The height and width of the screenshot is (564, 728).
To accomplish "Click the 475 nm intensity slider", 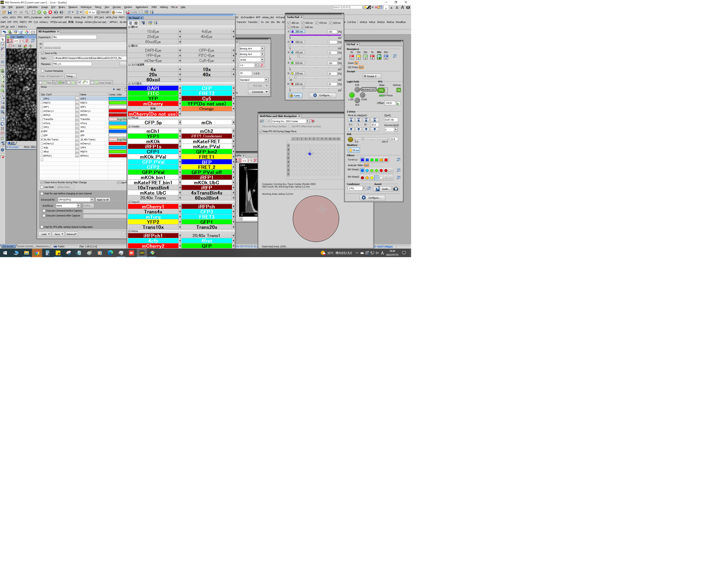I will click(315, 56).
